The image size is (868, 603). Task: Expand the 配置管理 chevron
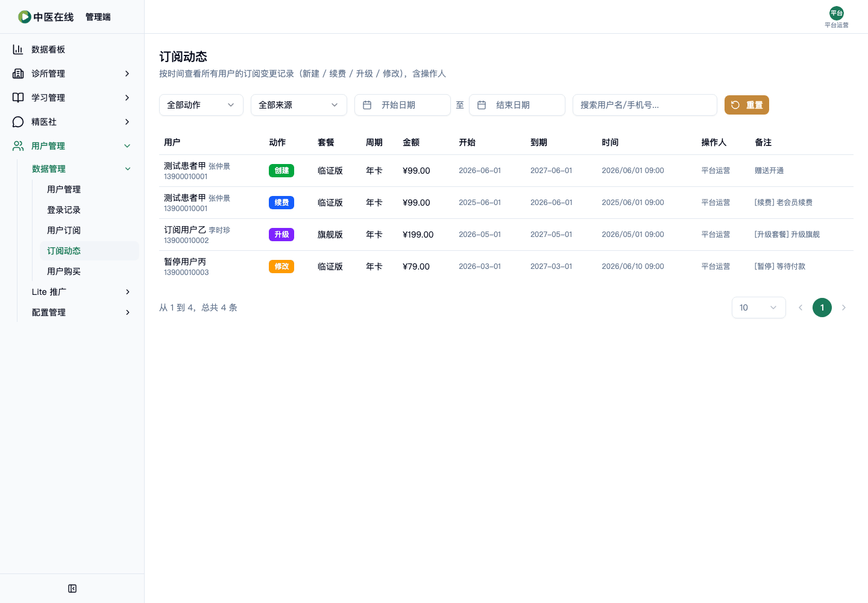(128, 312)
